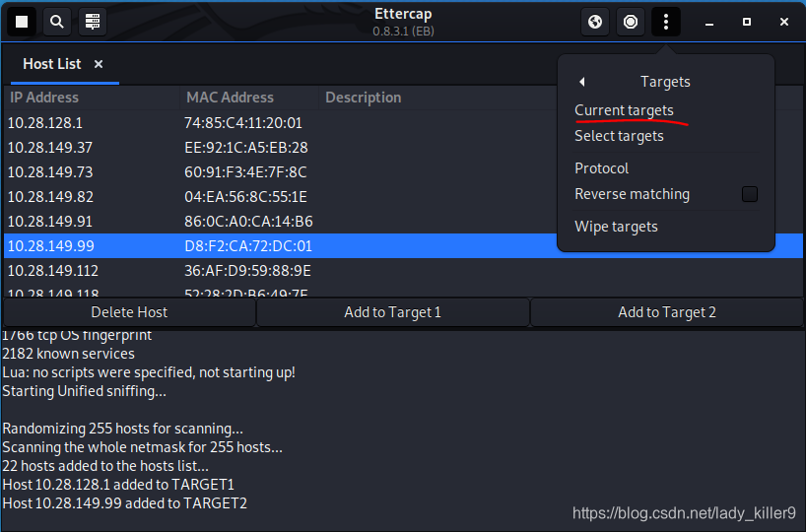Select host 10.28.149.112
Image resolution: width=806 pixels, height=532 pixels.
tap(52, 271)
